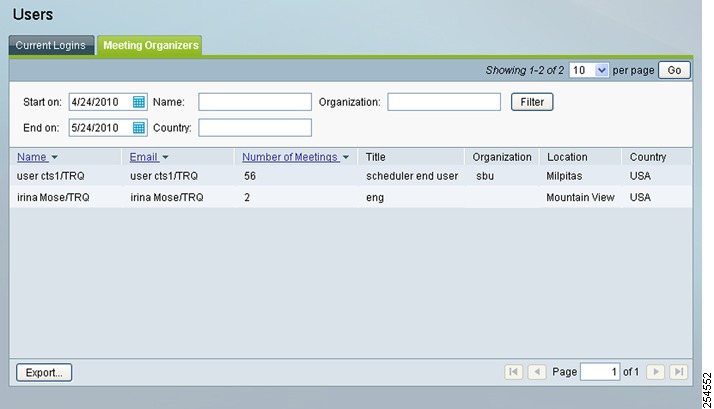
Task: Click email cell of irina Mose/TRQ row
Action: tap(167, 198)
